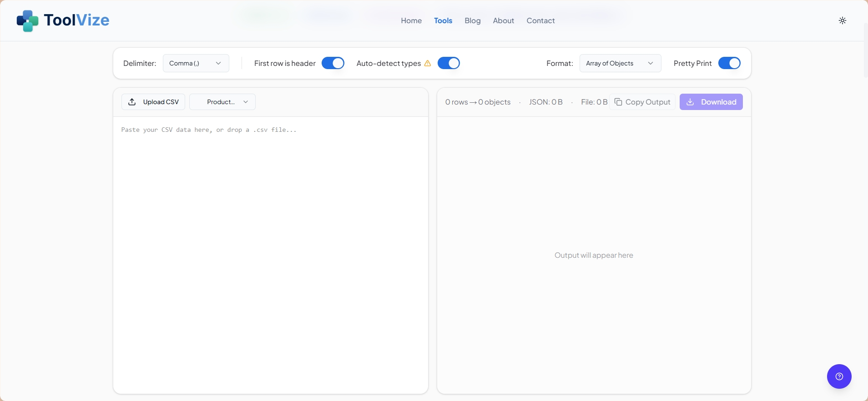This screenshot has height=401, width=868.
Task: Visit the About page
Action: 504,20
